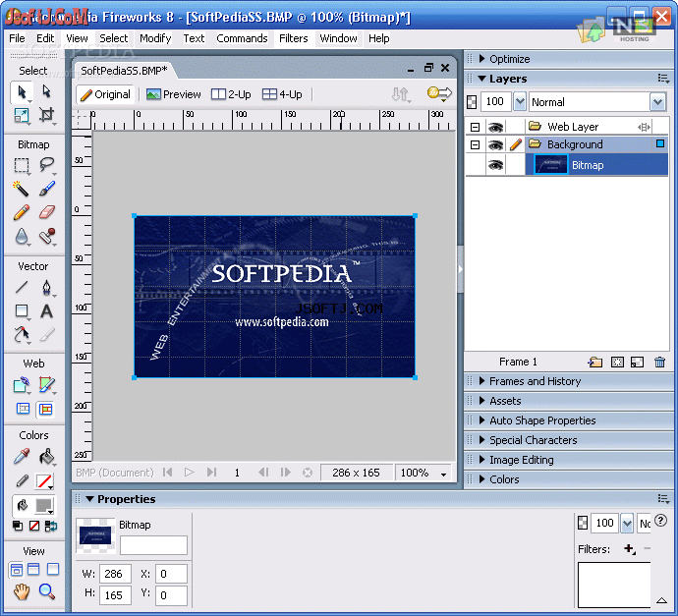Choose the Paint Bucket tool

coord(46,457)
